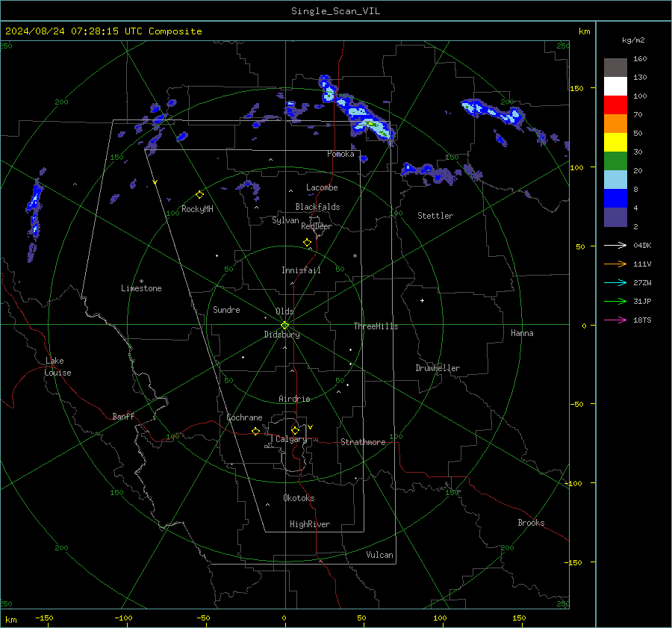Click the Olds town label

284,311
